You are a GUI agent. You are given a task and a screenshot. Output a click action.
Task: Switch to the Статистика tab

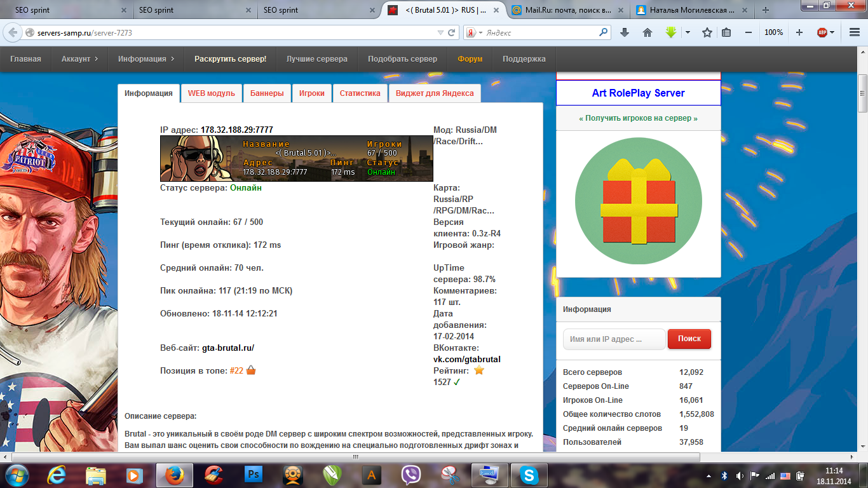[360, 93]
